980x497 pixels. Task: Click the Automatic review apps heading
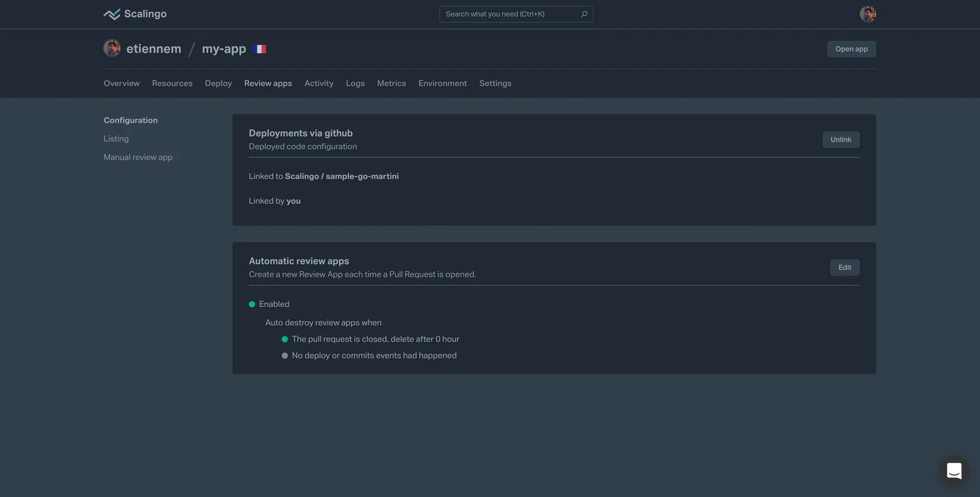pyautogui.click(x=299, y=261)
